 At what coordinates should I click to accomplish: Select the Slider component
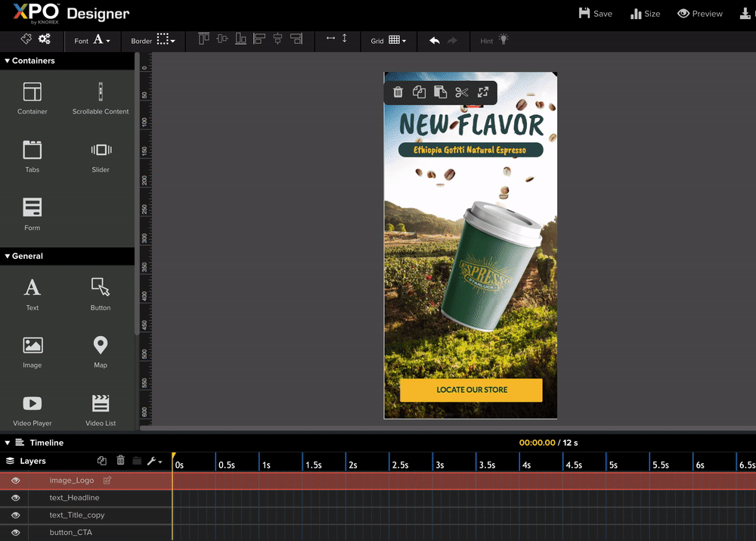tap(101, 157)
